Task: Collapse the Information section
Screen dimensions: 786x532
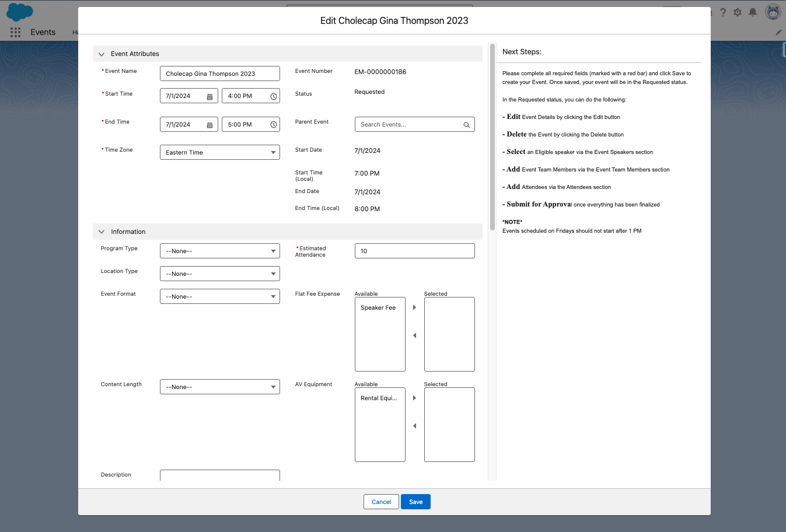Action: pyautogui.click(x=102, y=232)
